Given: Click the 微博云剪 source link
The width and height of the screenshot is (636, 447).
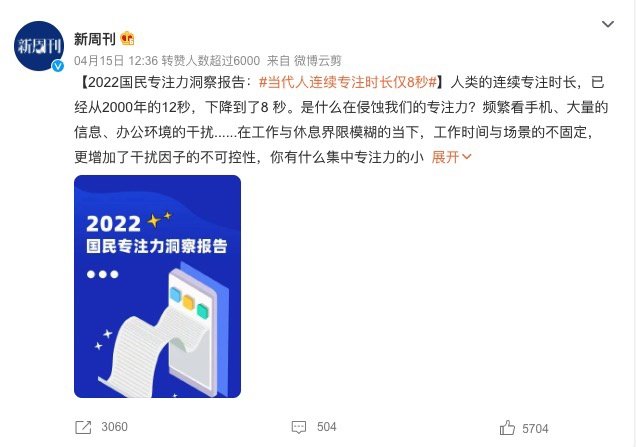Looking at the screenshot, I should click(x=318, y=61).
